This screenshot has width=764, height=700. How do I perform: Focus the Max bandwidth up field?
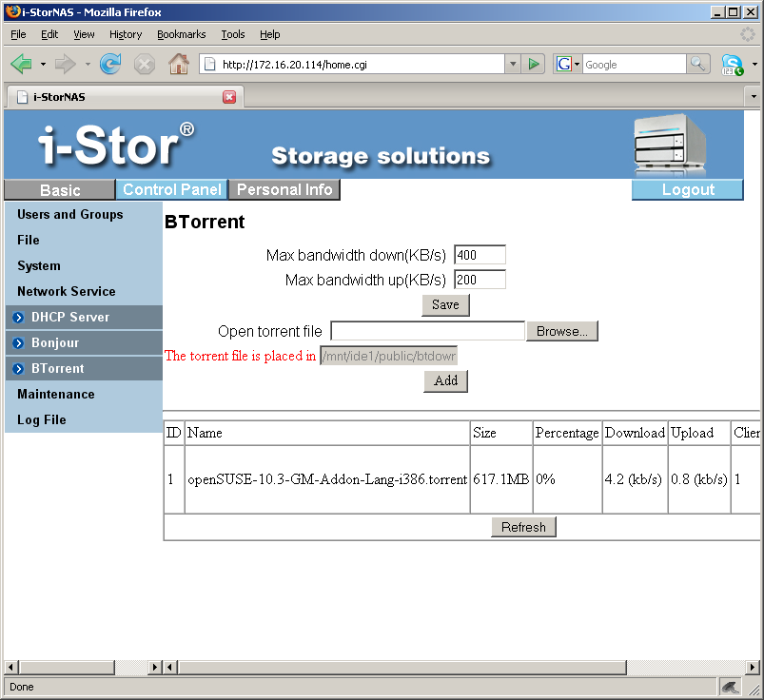point(480,280)
